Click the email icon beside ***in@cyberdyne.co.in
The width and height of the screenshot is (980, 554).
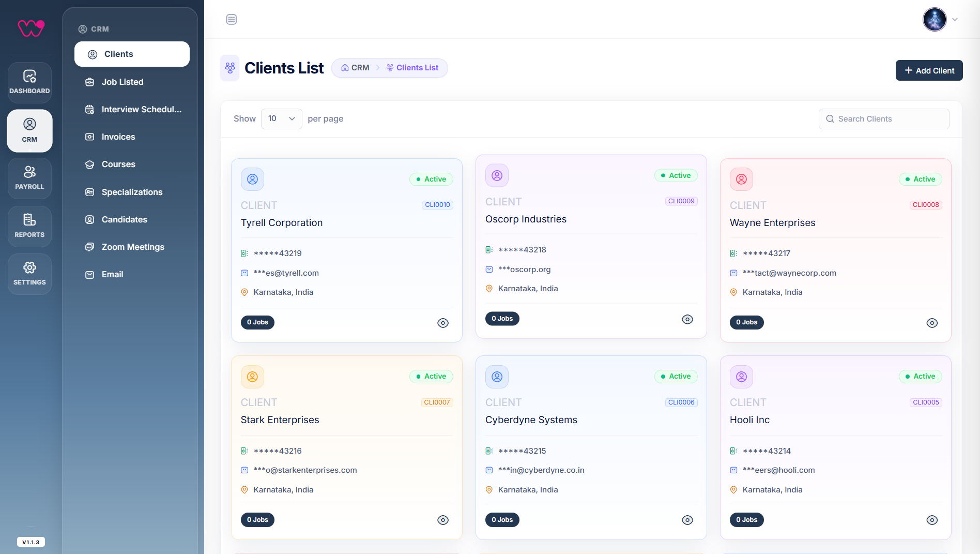pos(489,470)
